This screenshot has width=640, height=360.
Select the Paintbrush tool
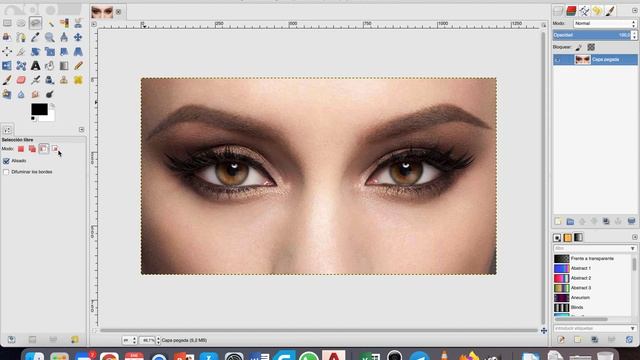coord(7,80)
